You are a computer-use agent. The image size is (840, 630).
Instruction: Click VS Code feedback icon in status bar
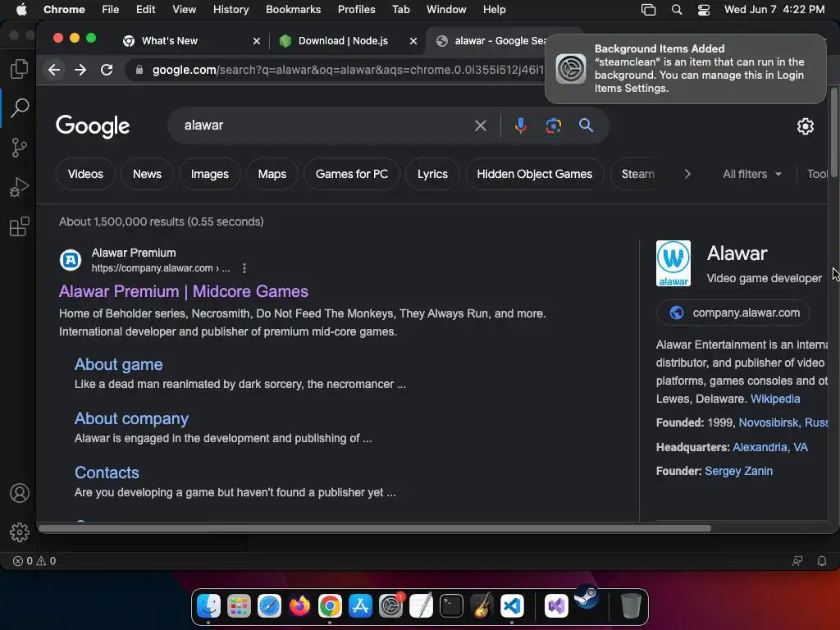coord(797,561)
